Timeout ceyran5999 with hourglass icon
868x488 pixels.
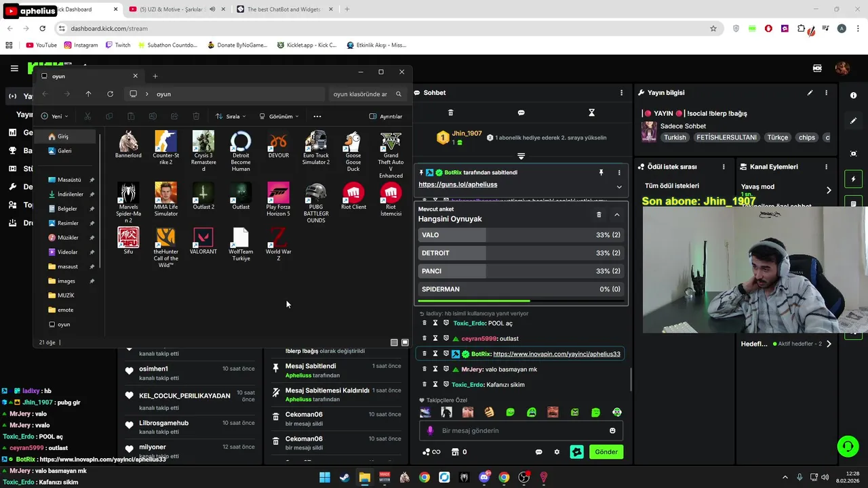[435, 338]
